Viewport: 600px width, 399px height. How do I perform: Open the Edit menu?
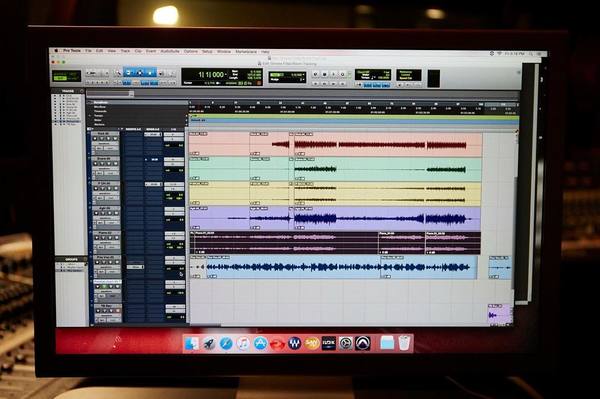click(x=99, y=50)
